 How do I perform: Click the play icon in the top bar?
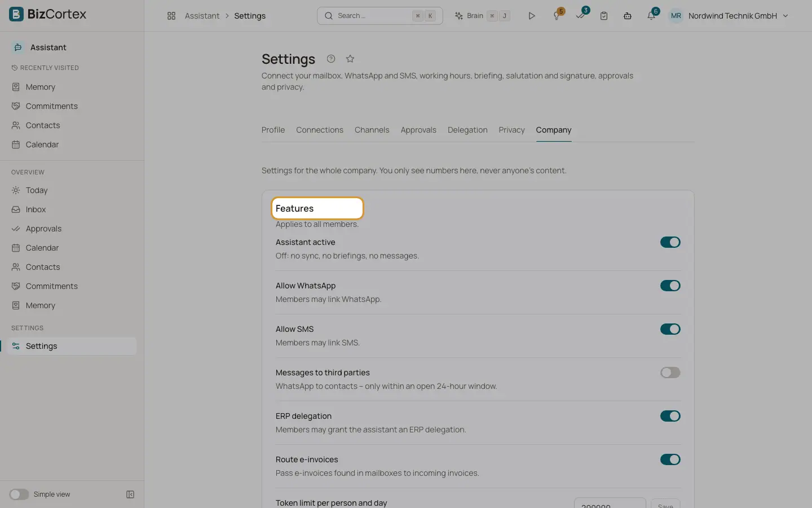click(x=531, y=16)
